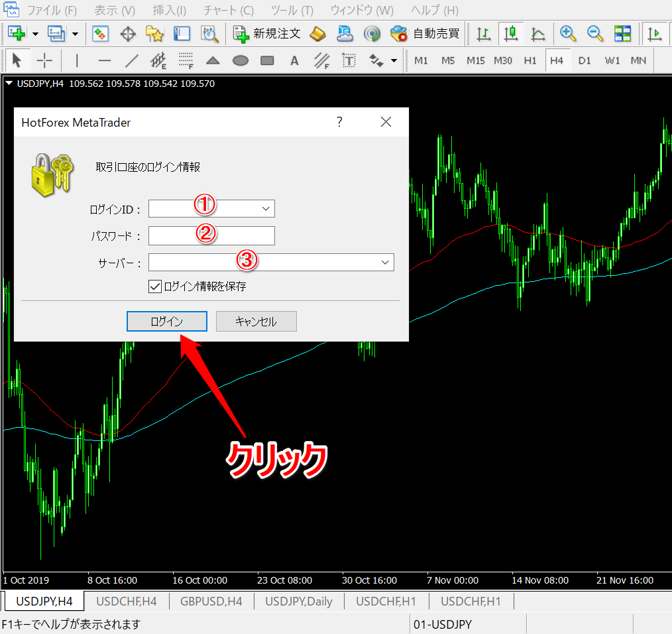The image size is (672, 634).
Task: Select the text label T tool
Action: pos(349,60)
